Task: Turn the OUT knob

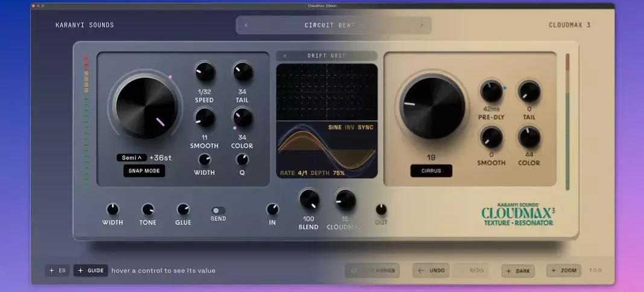Action: (x=381, y=209)
